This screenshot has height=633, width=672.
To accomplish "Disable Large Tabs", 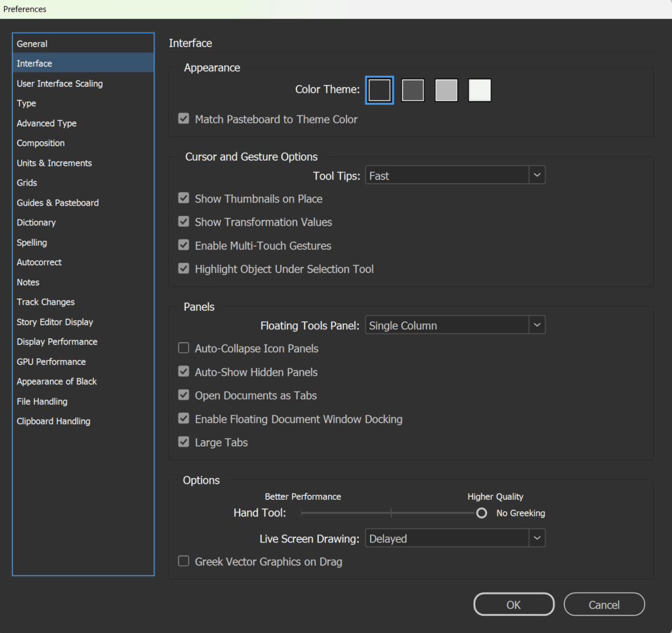I will pyautogui.click(x=184, y=441).
